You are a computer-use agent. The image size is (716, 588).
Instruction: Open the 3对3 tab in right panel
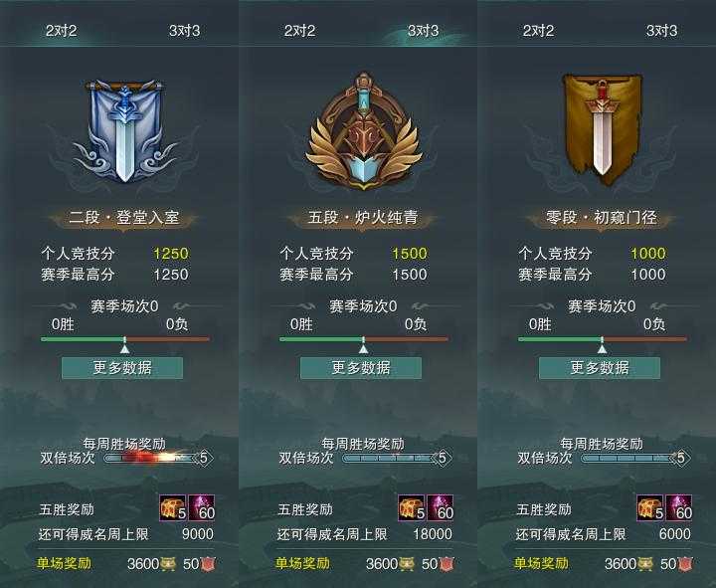pyautogui.click(x=661, y=31)
